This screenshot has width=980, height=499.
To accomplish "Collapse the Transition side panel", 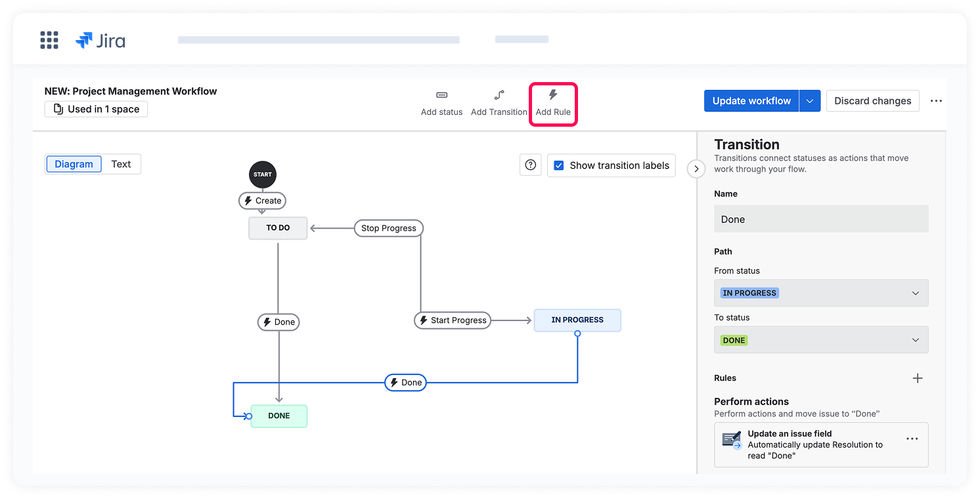I will tap(696, 169).
